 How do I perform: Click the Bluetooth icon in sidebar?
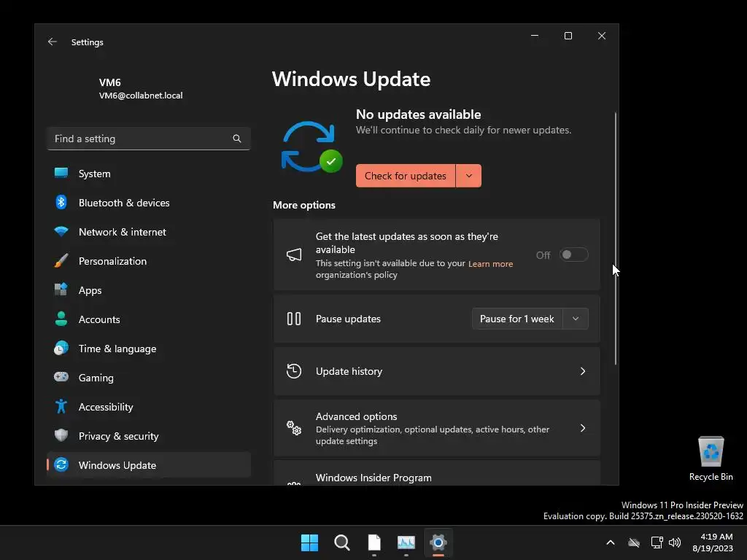(x=61, y=203)
